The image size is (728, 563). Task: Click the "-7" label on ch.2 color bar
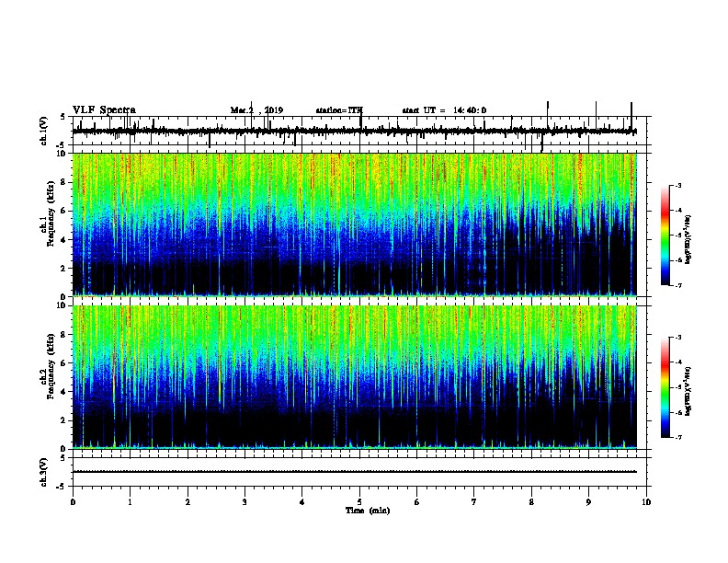(677, 437)
